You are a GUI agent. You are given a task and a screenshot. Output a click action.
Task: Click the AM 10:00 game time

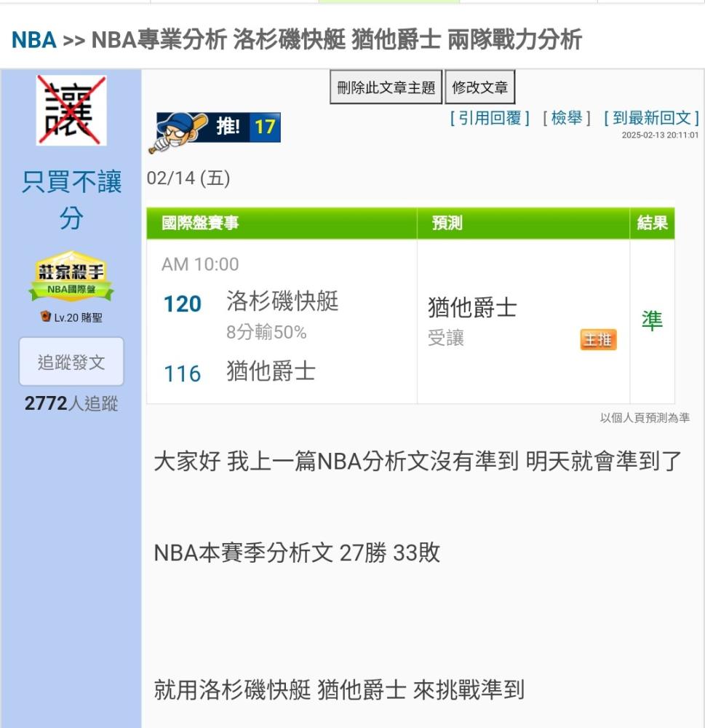200,264
